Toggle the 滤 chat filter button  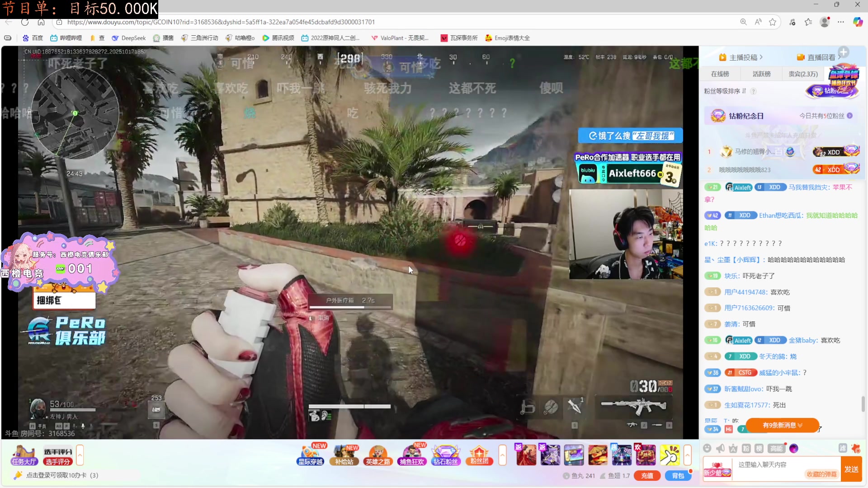point(843,448)
